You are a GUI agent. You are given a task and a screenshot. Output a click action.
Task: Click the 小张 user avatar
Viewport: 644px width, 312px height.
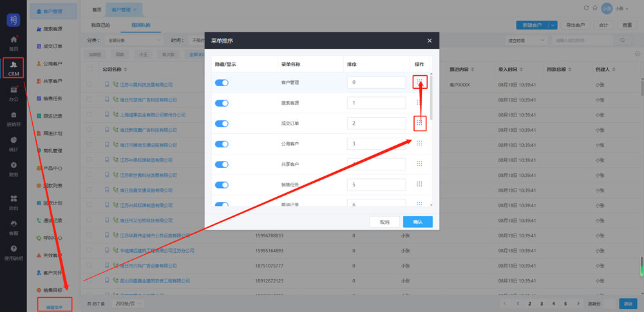[607, 8]
